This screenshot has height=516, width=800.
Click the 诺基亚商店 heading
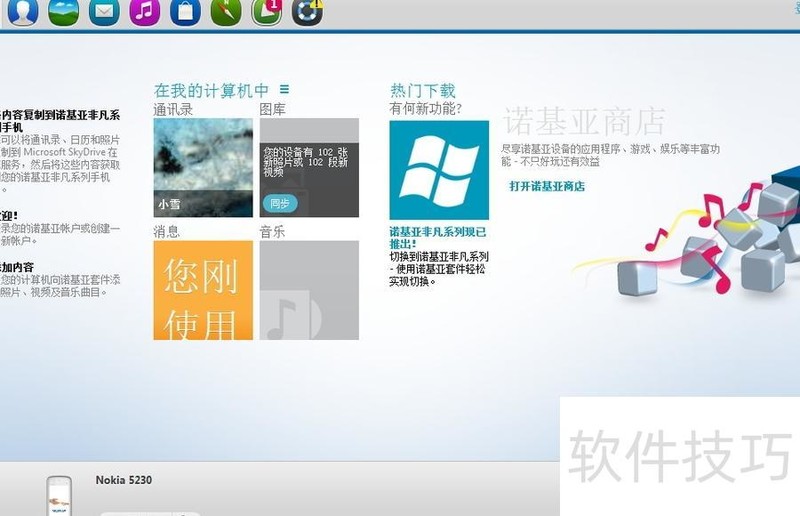click(x=584, y=121)
